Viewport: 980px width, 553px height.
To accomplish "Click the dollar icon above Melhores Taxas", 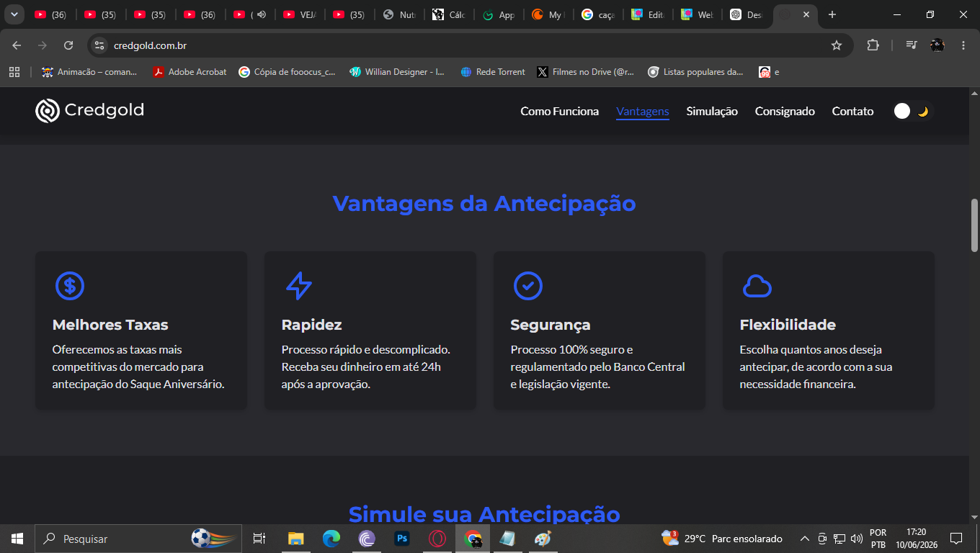I will tap(70, 286).
